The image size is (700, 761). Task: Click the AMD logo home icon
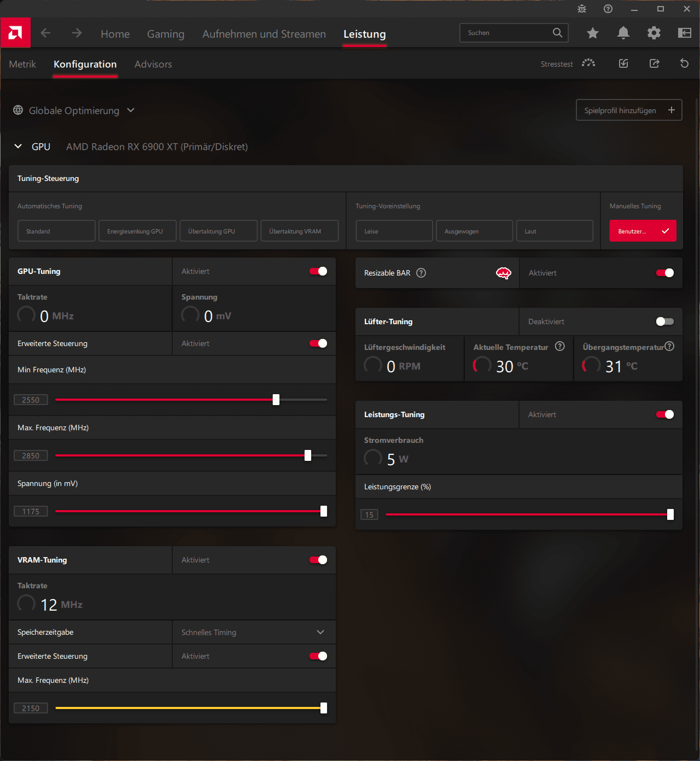click(15, 33)
